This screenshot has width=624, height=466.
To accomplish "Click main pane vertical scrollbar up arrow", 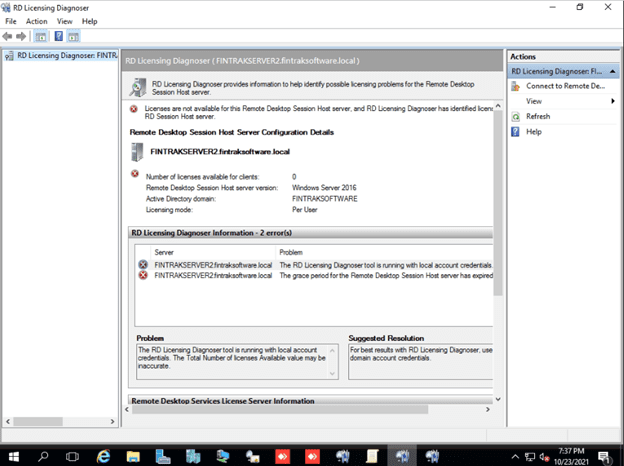I will click(x=498, y=106).
